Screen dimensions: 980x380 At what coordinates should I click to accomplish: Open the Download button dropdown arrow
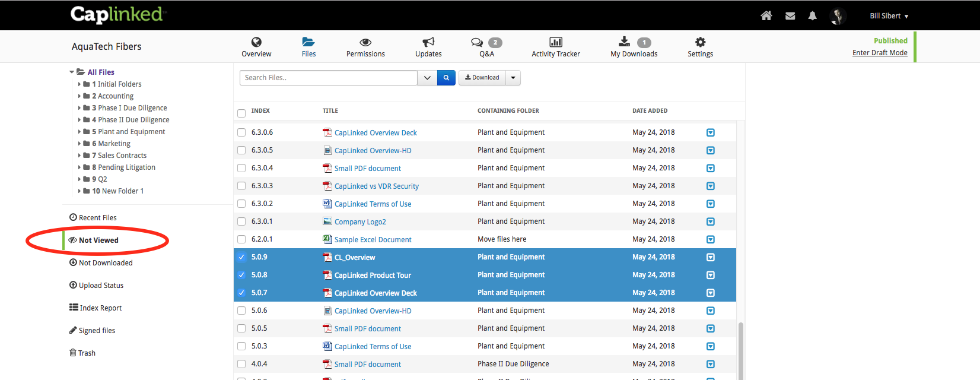tap(513, 78)
